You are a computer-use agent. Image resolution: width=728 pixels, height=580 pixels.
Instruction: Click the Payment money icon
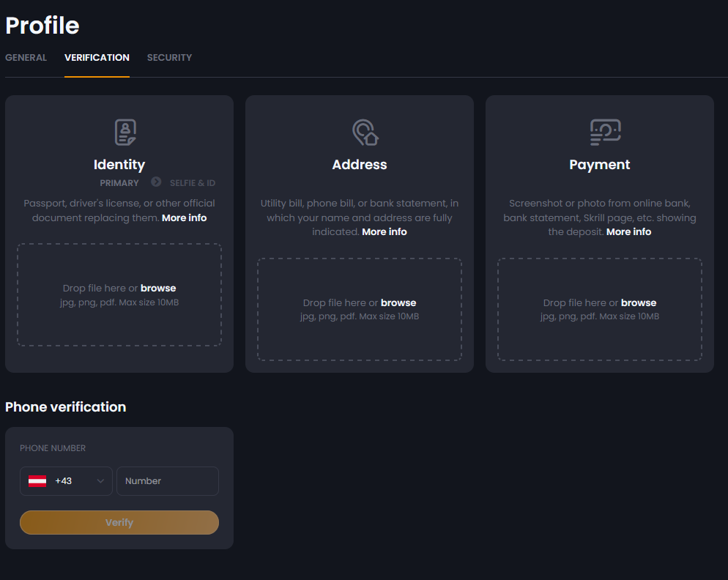(606, 133)
